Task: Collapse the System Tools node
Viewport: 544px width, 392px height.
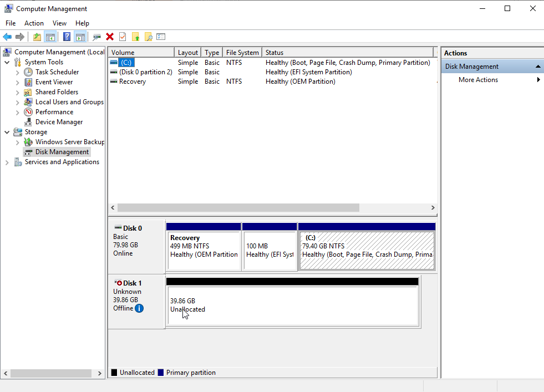Action: (x=7, y=63)
